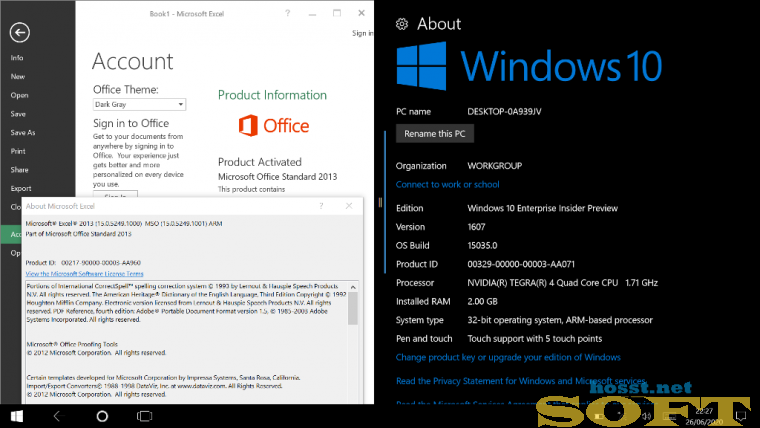Select Share in the Excel sidebar
Viewport: 760px width, 428px height.
[x=19, y=170]
